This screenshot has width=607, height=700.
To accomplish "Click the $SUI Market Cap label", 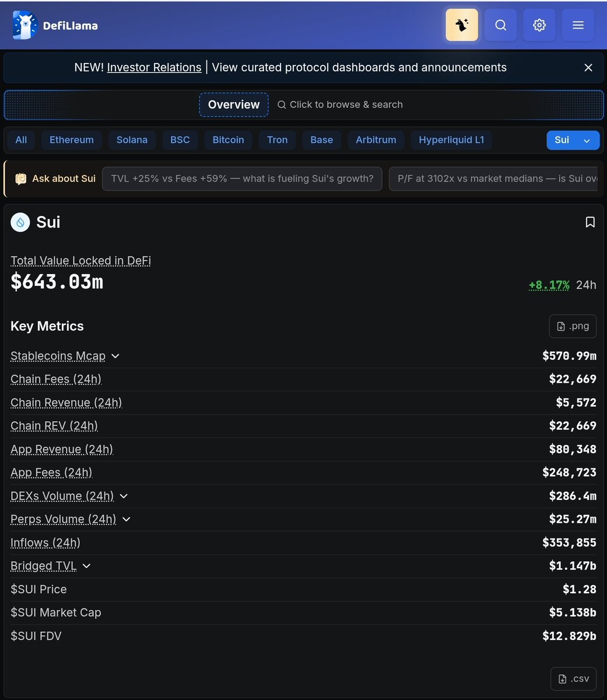I will tap(56, 612).
